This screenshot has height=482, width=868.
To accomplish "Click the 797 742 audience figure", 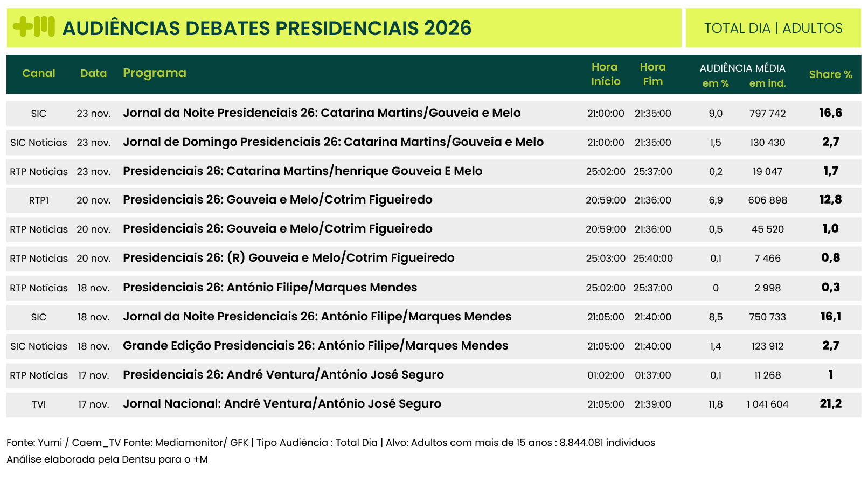I will [x=767, y=114].
